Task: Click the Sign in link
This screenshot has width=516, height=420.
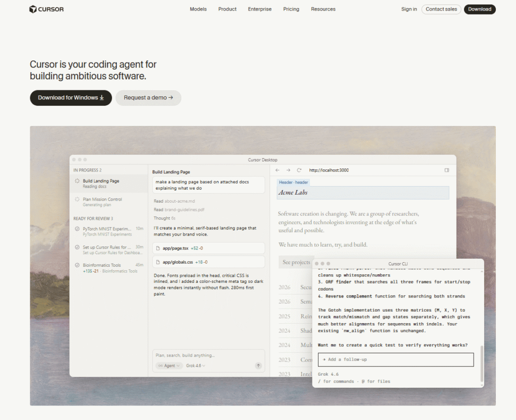Action: point(409,9)
